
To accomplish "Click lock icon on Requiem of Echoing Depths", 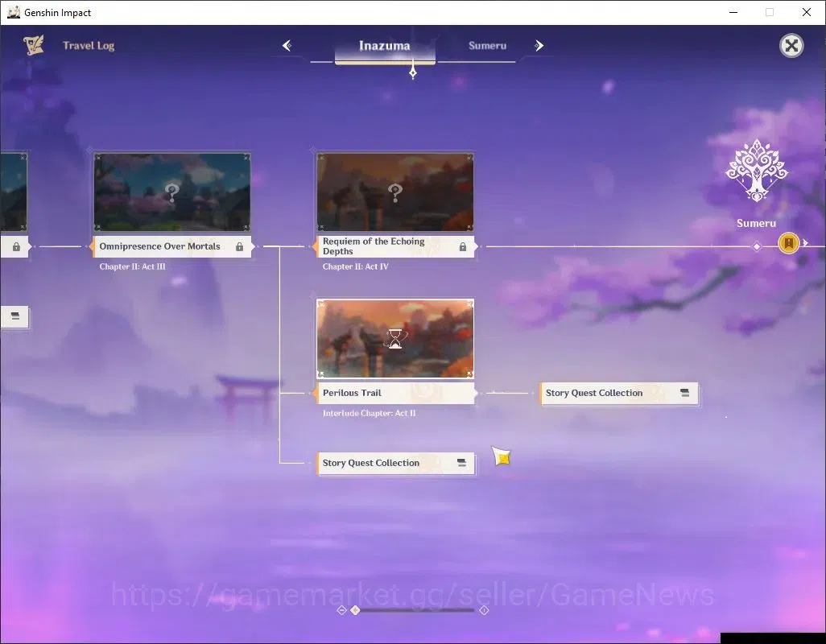I will (463, 247).
